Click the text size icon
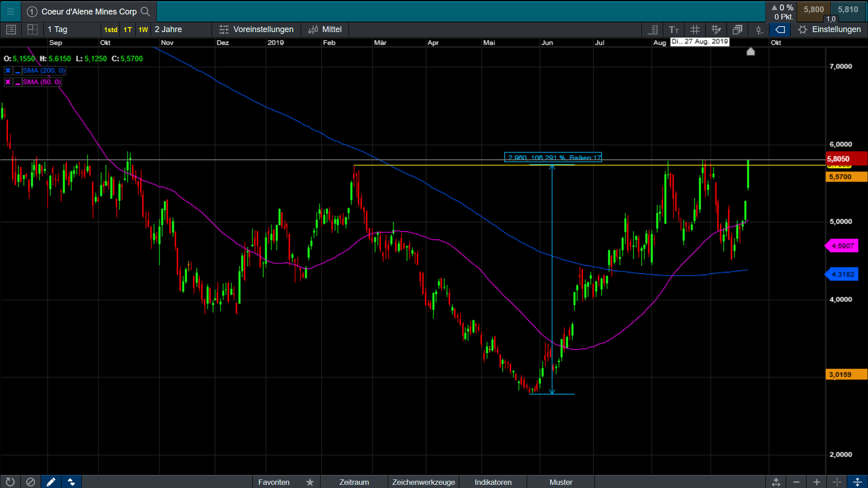The image size is (868, 488). [x=674, y=30]
